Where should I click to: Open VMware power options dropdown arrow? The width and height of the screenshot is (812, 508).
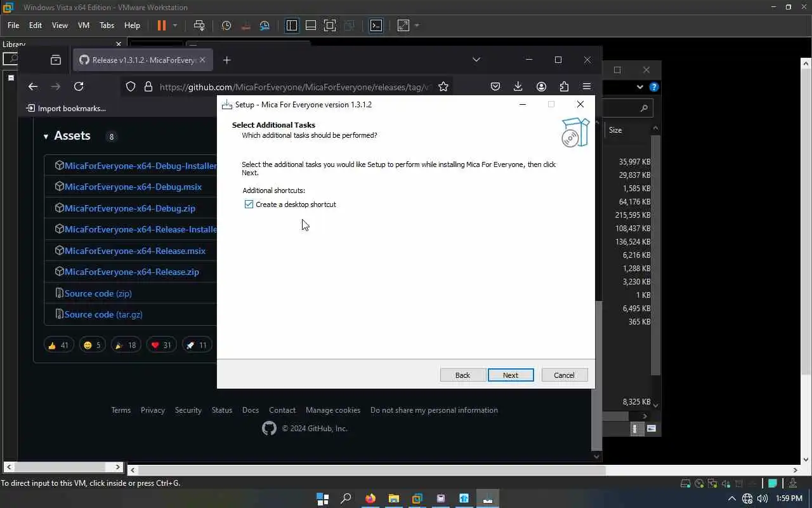[x=175, y=25]
